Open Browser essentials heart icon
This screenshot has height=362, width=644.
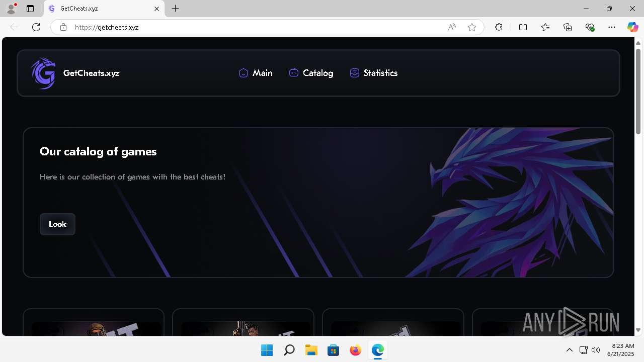(x=590, y=27)
